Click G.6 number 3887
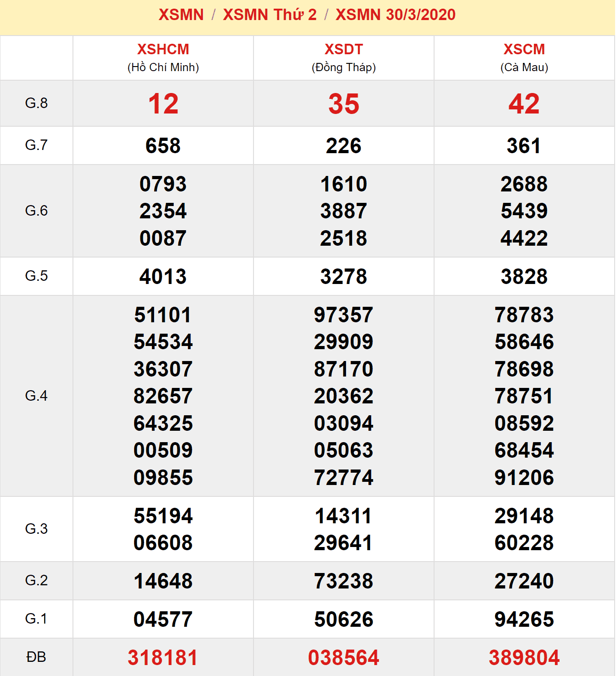616x676 pixels. (344, 211)
